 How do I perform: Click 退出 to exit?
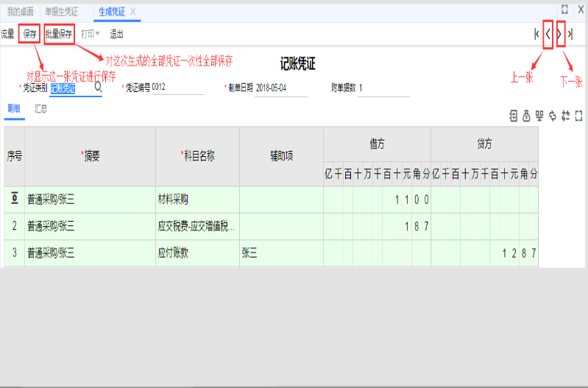(116, 34)
